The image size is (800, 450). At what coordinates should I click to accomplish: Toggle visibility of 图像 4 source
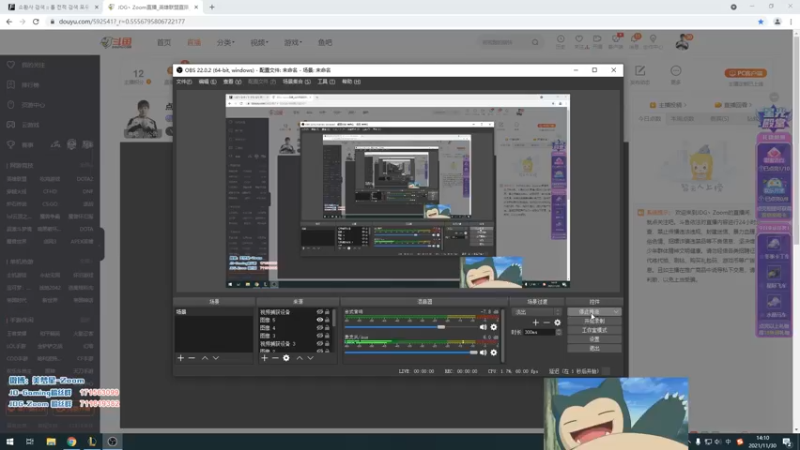319,328
